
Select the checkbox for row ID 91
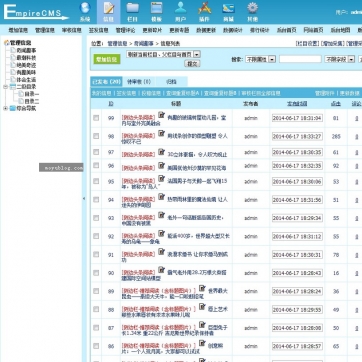(x=96, y=254)
